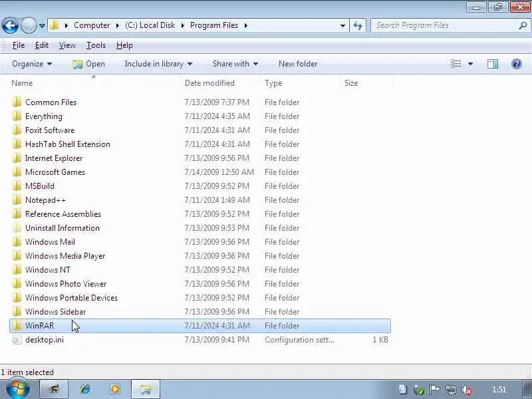Click the Windows Photo Viewer folder name
Screen dimensions: 532x399
66,284
